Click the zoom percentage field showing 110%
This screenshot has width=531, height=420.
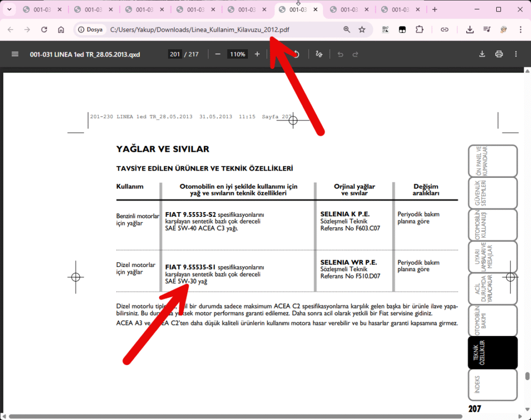(237, 54)
